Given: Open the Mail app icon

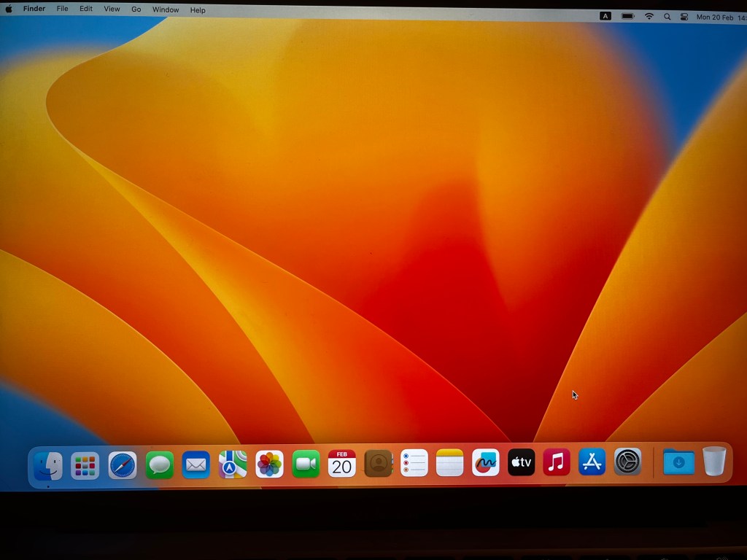Looking at the screenshot, I should (x=196, y=464).
